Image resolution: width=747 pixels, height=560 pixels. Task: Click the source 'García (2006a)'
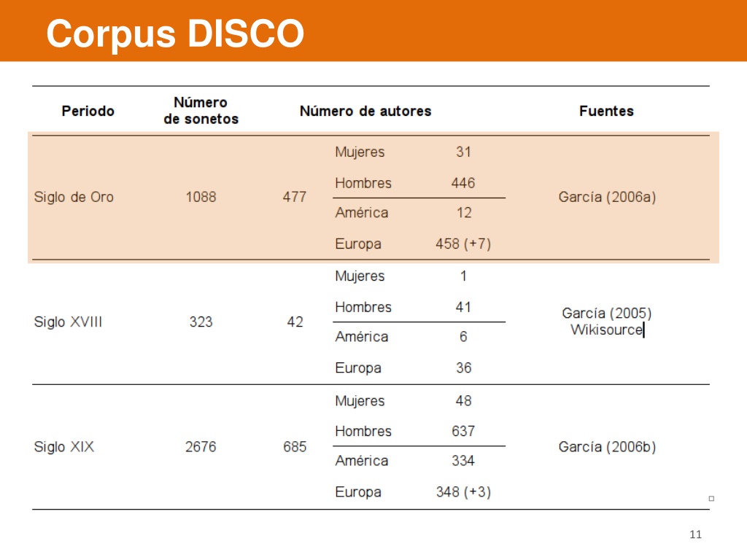(x=607, y=197)
